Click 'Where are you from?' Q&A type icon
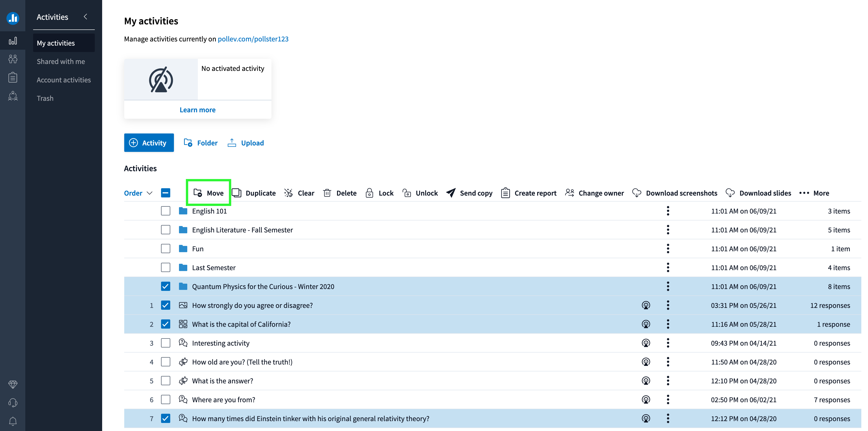The width and height of the screenshot is (868, 431). pos(183,400)
